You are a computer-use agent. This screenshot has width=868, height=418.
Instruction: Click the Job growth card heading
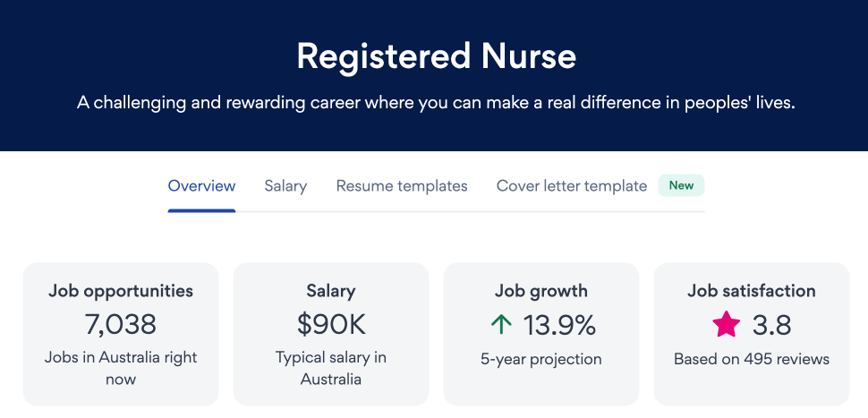(x=541, y=291)
